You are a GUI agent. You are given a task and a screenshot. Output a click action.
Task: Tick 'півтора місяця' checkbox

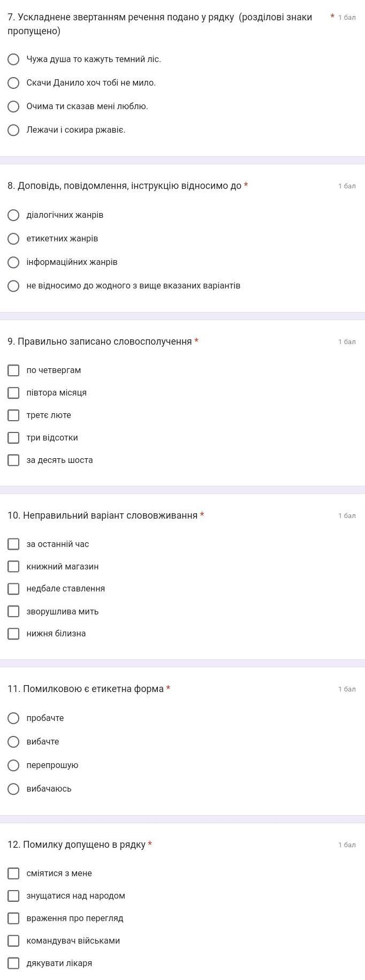coord(13,393)
